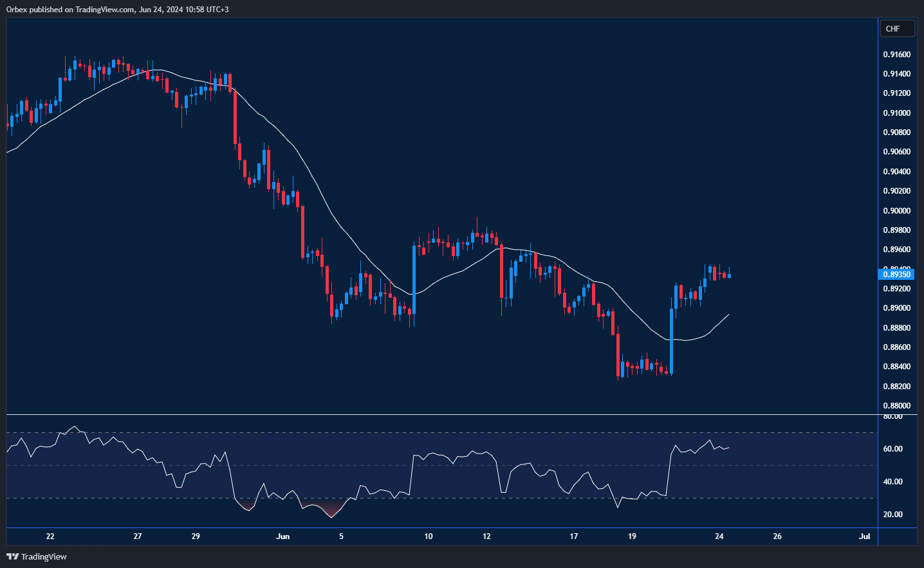Click the Orbex published on TradingView.com header
Viewport: 924px width, 568px height.
click(117, 9)
